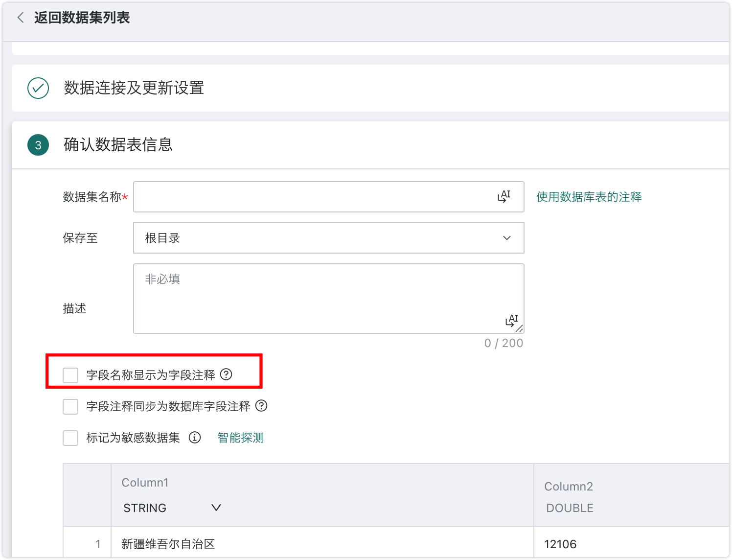The width and height of the screenshot is (732, 560).
Task: Click the AI icon inside the 描述 textarea
Action: [511, 321]
